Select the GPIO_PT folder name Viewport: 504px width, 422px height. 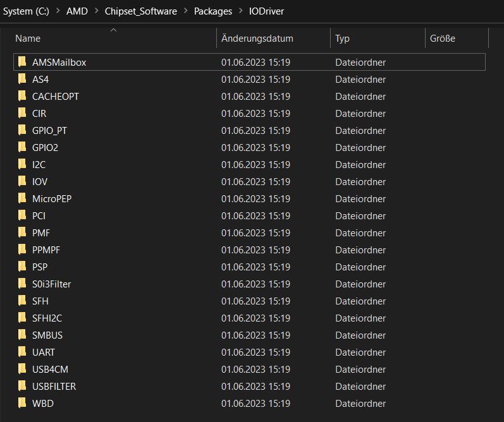49,130
